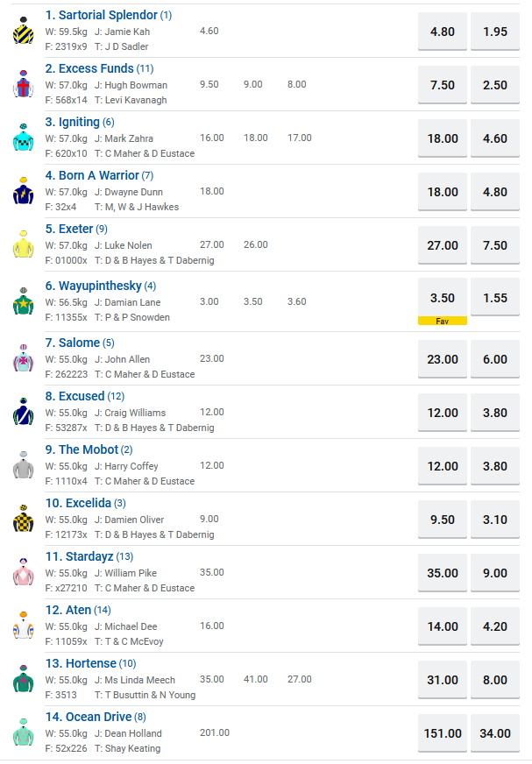This screenshot has width=532, height=764.
Task: Click Excelida's checkered silks icon
Action: pos(23,519)
